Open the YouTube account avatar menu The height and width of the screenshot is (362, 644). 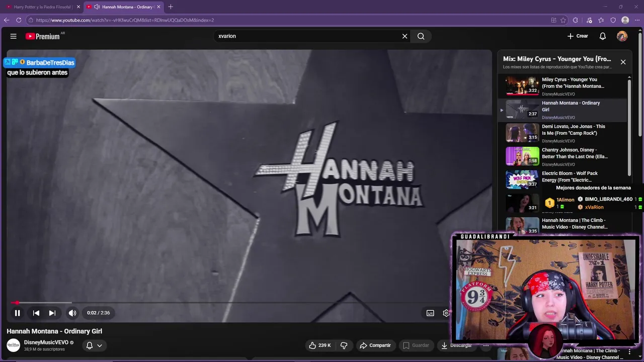(622, 36)
